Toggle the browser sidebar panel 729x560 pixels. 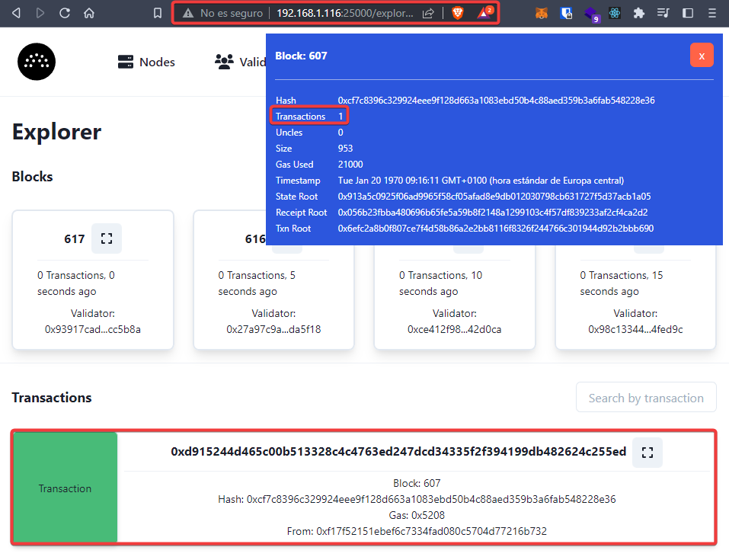point(688,13)
